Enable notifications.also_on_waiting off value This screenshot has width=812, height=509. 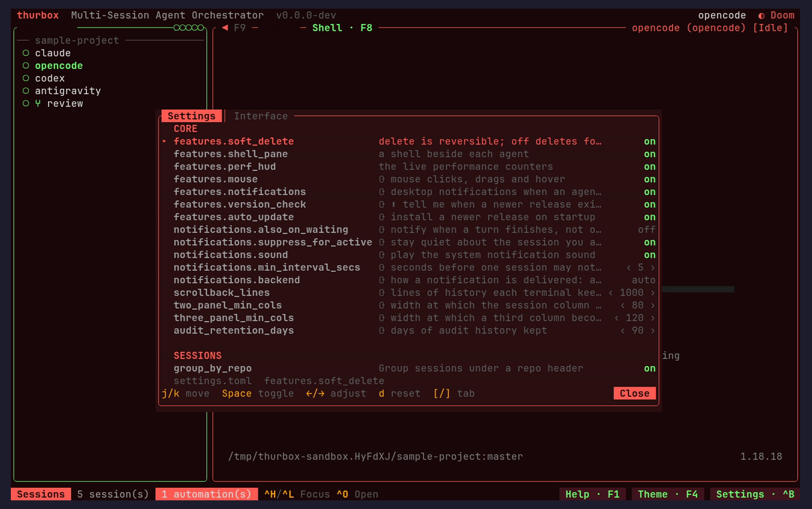click(647, 230)
